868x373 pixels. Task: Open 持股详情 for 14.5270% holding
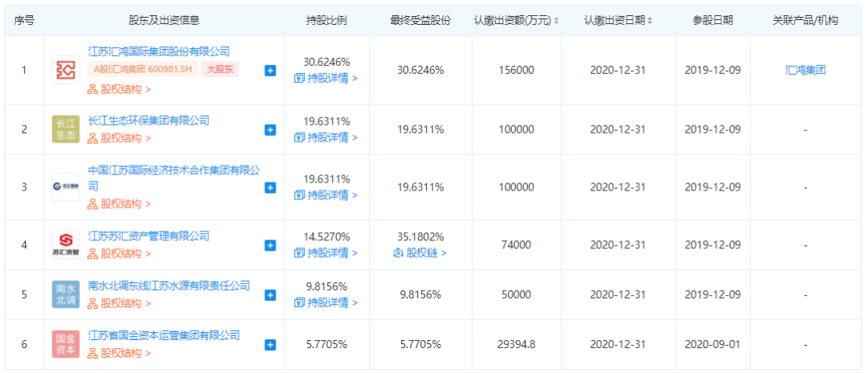(x=326, y=253)
